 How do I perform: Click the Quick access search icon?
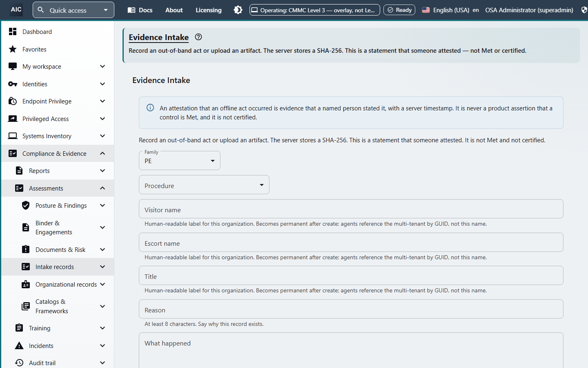pos(41,10)
